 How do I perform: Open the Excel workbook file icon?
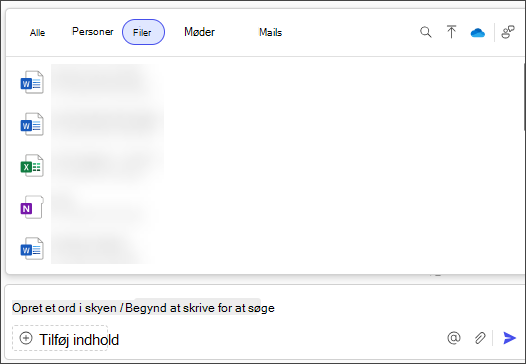[32, 166]
